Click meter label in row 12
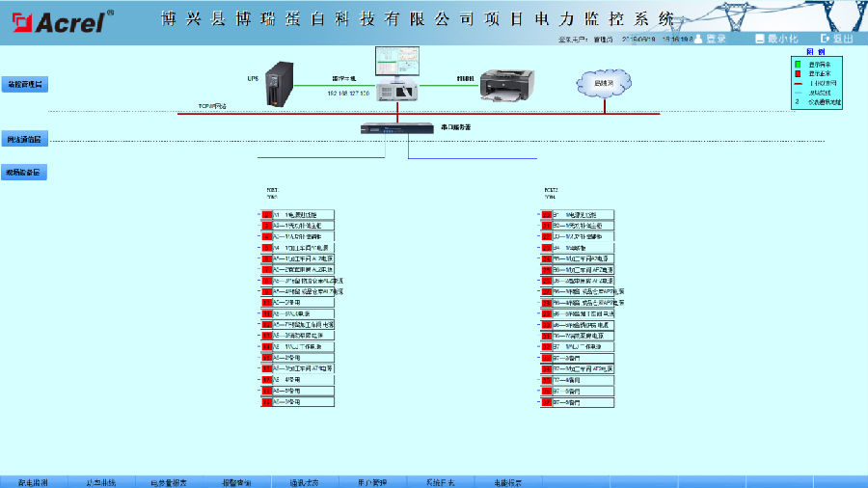868x488 pixels. [304, 325]
